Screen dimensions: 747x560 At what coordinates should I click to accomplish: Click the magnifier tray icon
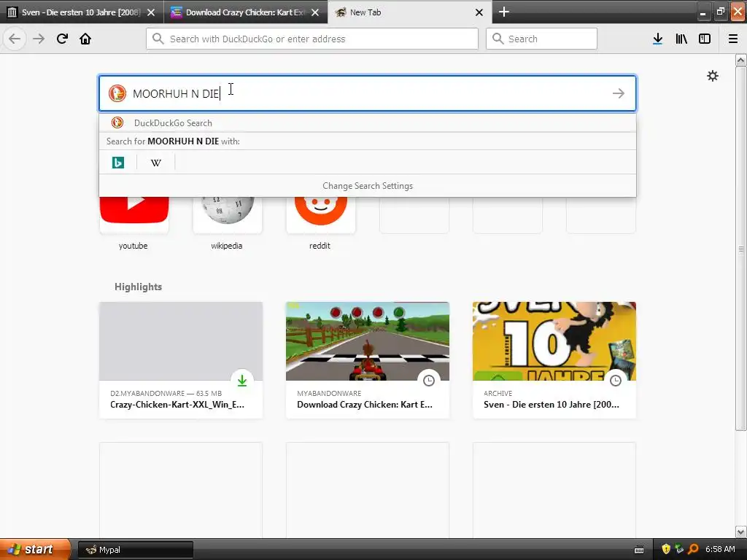[694, 550]
